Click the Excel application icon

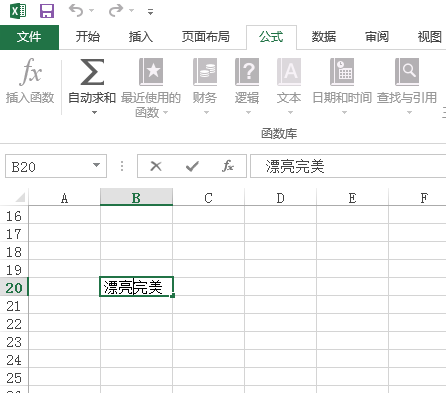18,11
